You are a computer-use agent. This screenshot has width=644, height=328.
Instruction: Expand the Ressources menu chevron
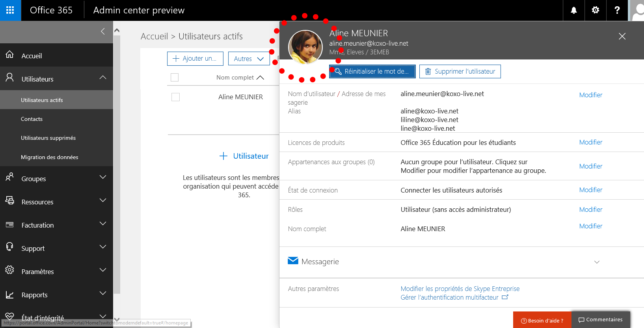(x=103, y=200)
